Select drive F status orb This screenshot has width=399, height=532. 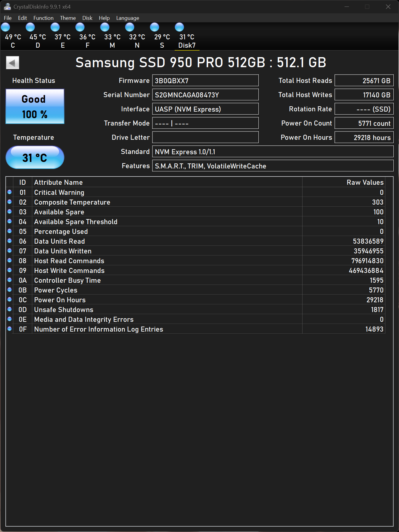coord(80,27)
